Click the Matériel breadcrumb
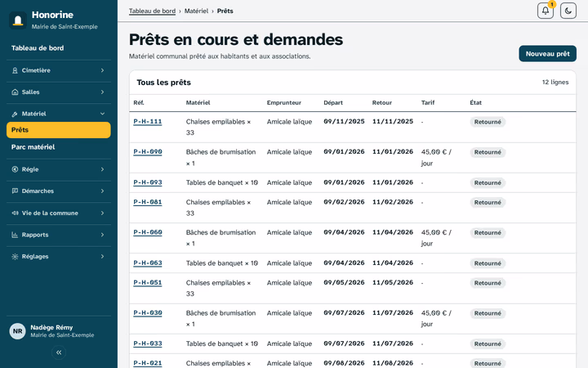Screen dimensions: 588x368 196,11
